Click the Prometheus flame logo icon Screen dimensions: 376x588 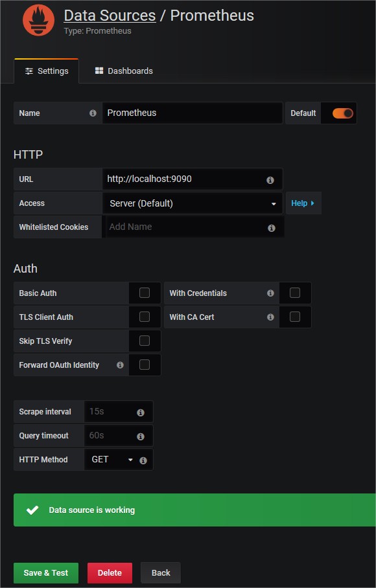click(38, 19)
